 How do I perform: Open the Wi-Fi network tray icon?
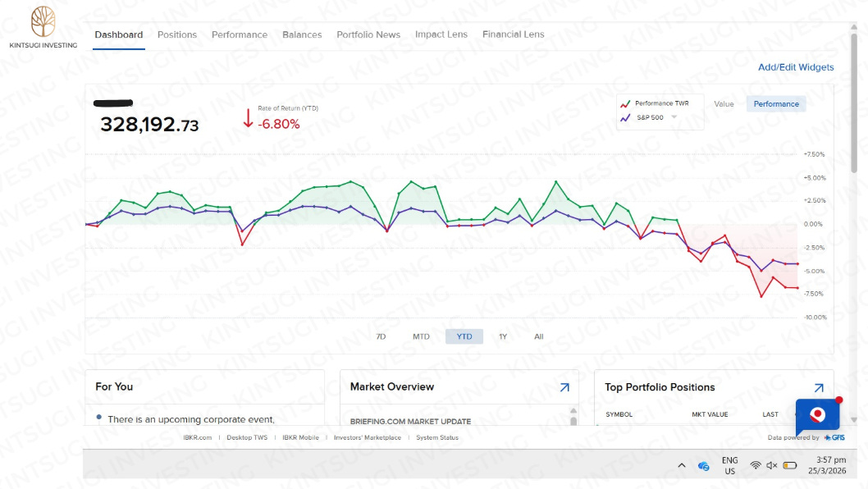755,465
